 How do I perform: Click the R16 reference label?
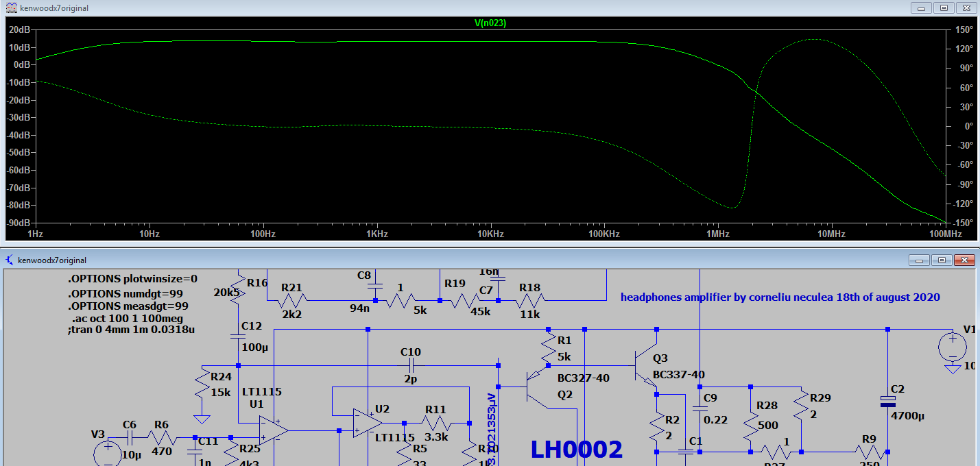[258, 282]
